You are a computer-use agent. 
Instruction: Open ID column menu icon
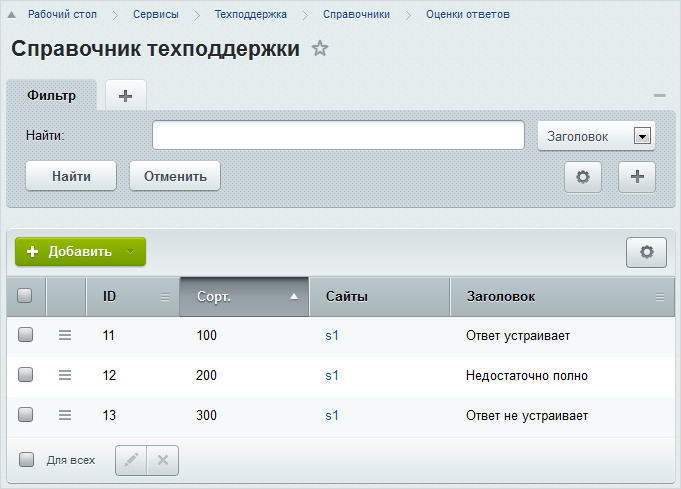coord(165,297)
